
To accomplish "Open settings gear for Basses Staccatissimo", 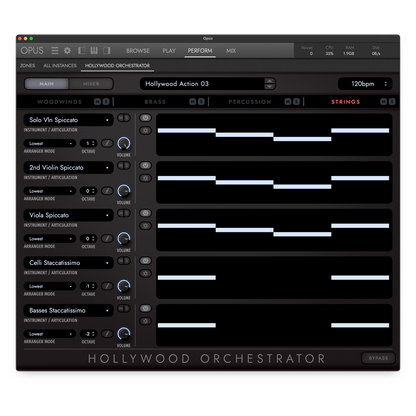I will click(x=145, y=321).
